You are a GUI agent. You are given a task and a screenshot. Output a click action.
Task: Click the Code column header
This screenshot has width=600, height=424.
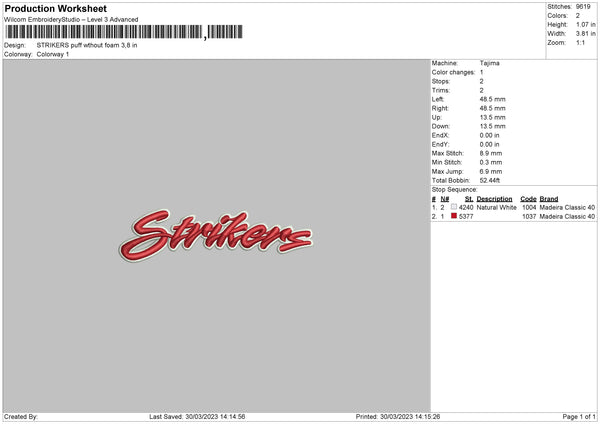tap(528, 199)
